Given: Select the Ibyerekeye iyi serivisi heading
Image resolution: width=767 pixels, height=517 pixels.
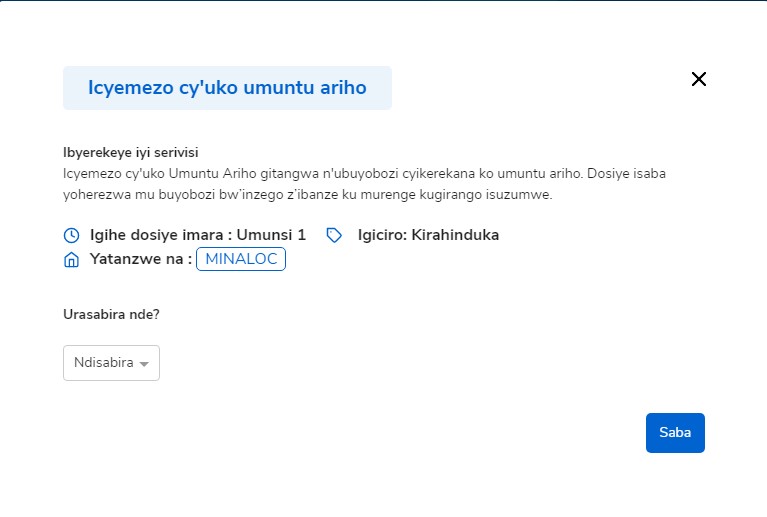Looking at the screenshot, I should (x=131, y=153).
